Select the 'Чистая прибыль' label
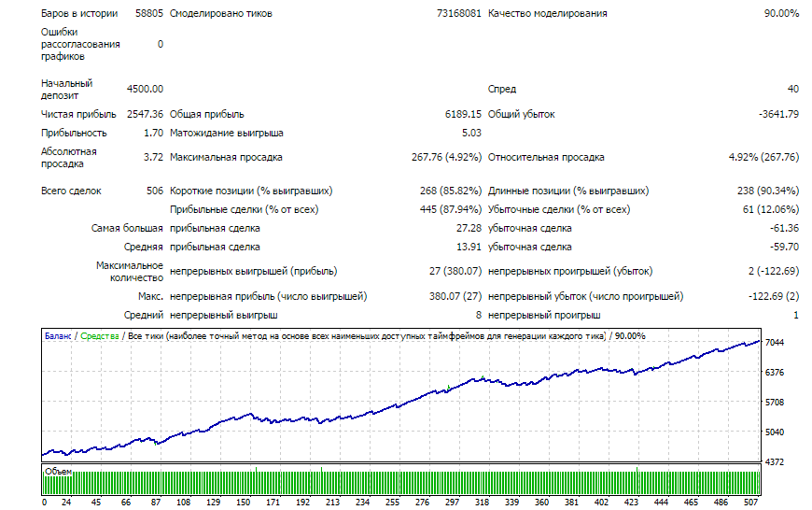This screenshot has width=812, height=510. coord(78,114)
